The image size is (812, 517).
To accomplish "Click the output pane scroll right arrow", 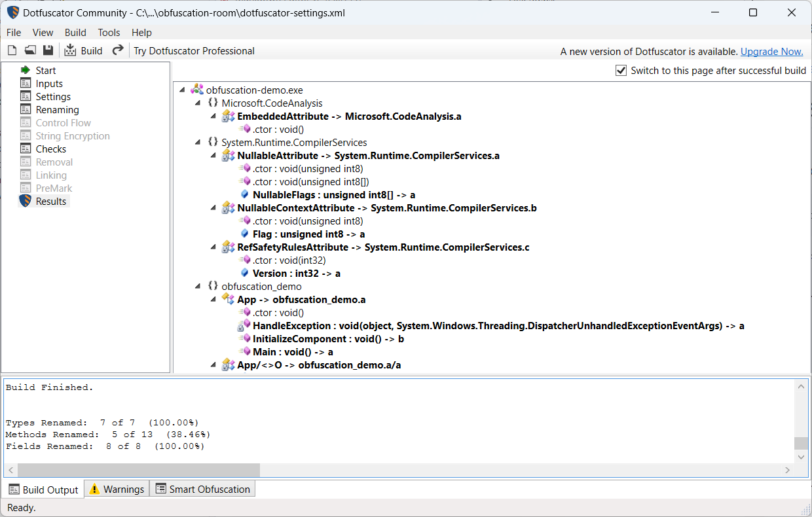I will click(x=788, y=470).
